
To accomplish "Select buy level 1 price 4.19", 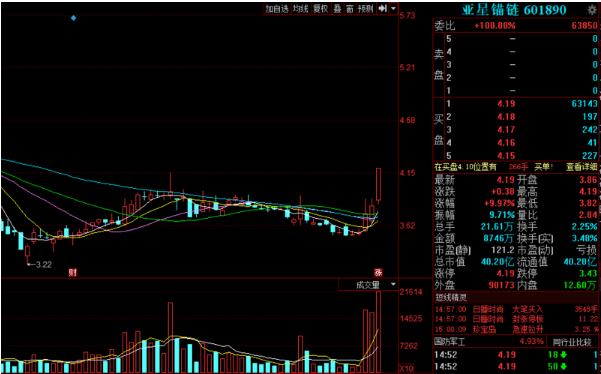I will 506,104.
